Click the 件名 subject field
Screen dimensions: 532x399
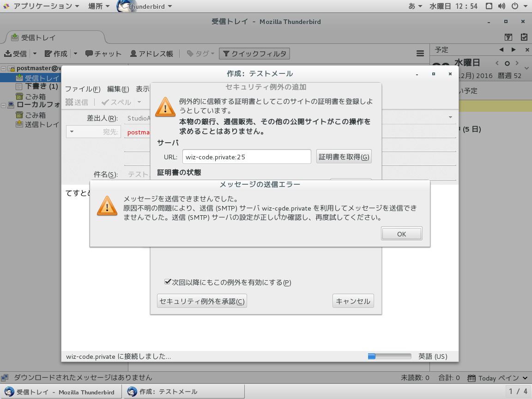pos(291,175)
